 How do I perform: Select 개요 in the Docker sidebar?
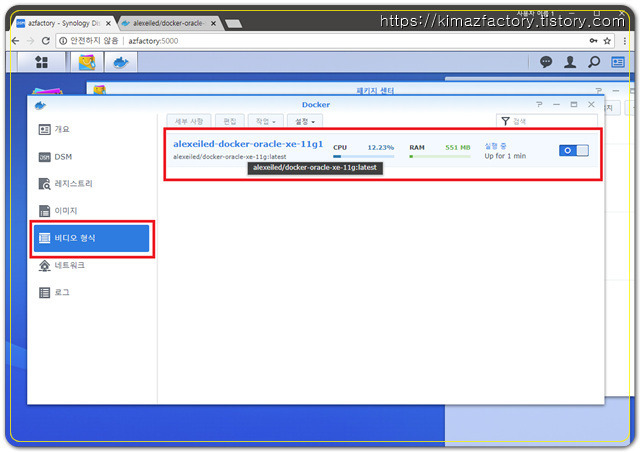(92, 129)
